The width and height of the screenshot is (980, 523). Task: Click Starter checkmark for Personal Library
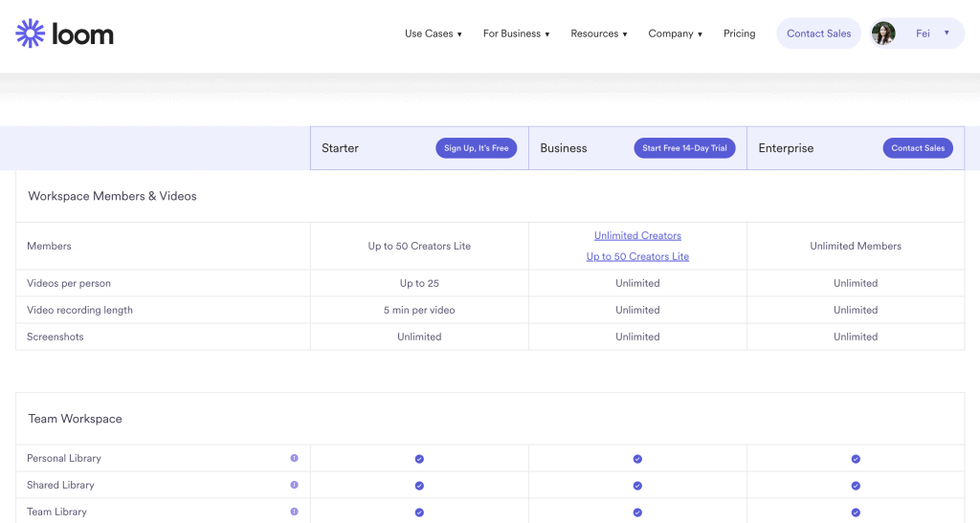(419, 459)
